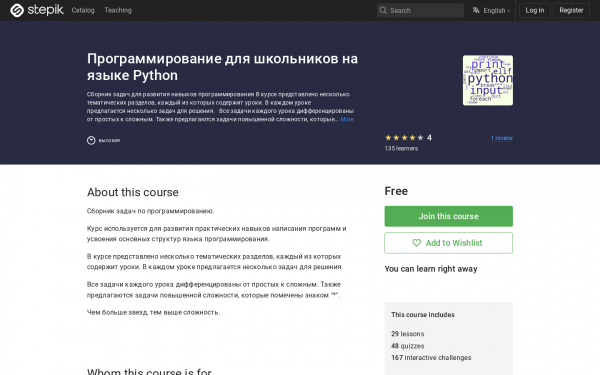The width and height of the screenshot is (600, 375).
Task: Click the Add to Wishlist button
Action: (x=448, y=243)
